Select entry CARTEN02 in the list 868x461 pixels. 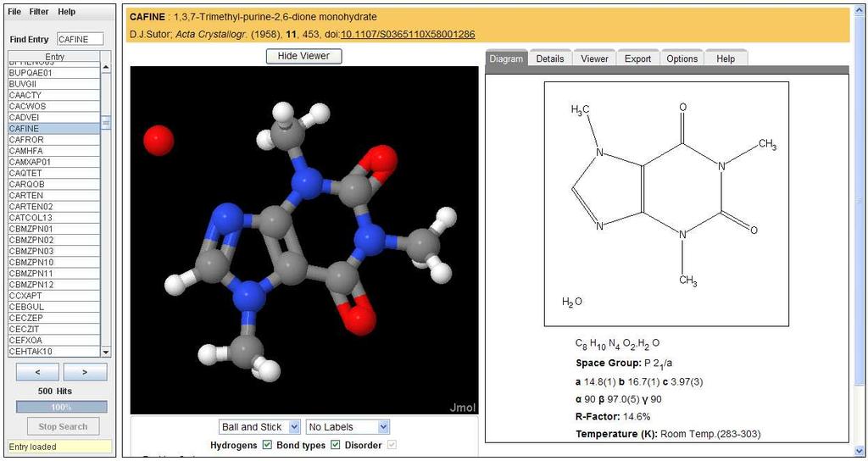[x=53, y=207]
